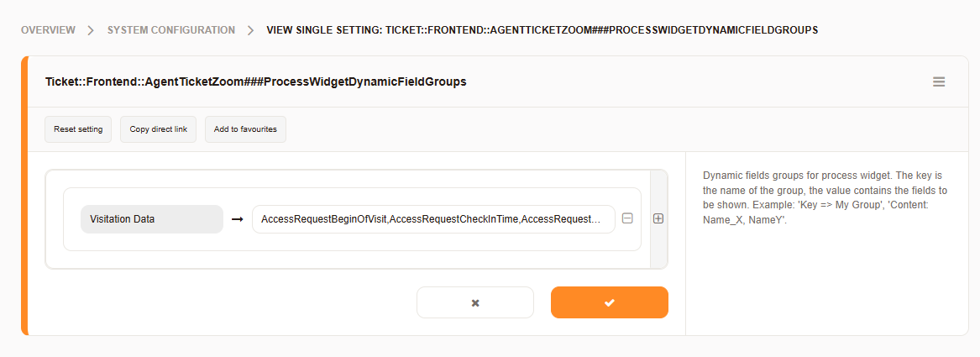Image resolution: width=980 pixels, height=357 pixels.
Task: Click the arrow between key and value
Action: (x=238, y=219)
